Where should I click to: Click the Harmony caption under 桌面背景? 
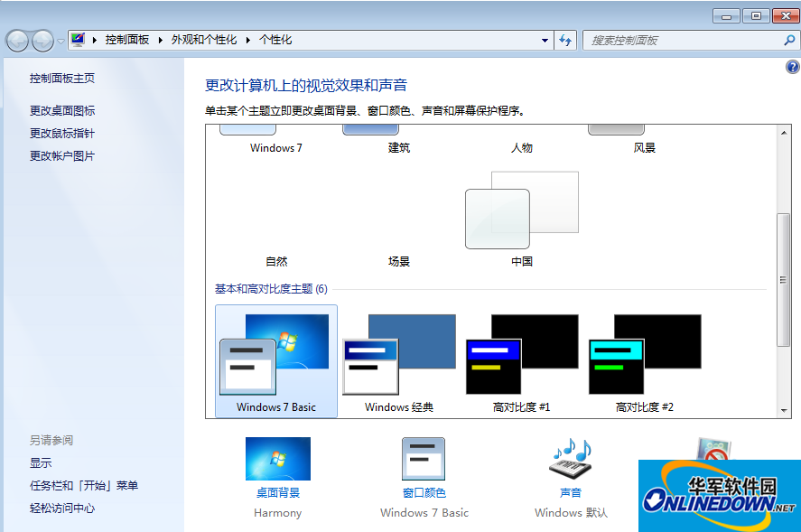point(278,512)
